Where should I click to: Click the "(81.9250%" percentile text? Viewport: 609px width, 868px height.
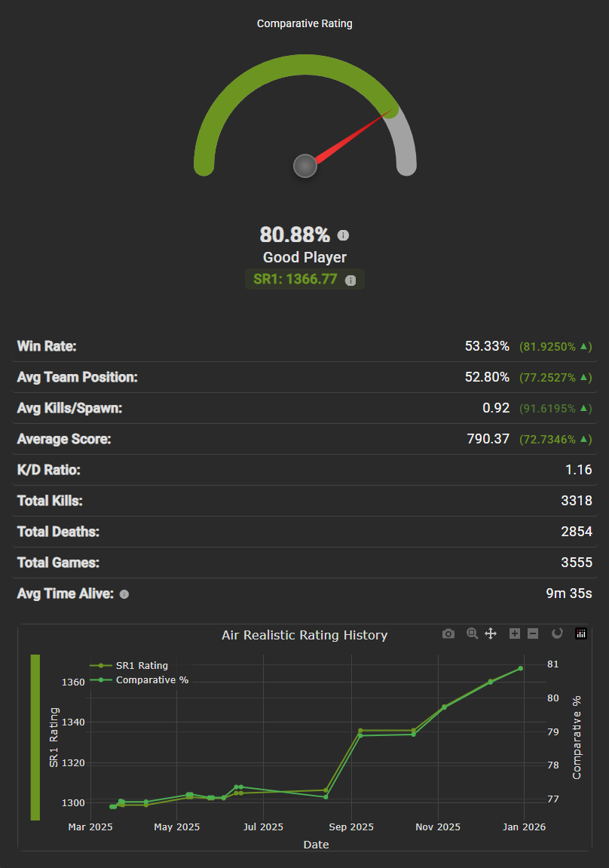coord(548,347)
